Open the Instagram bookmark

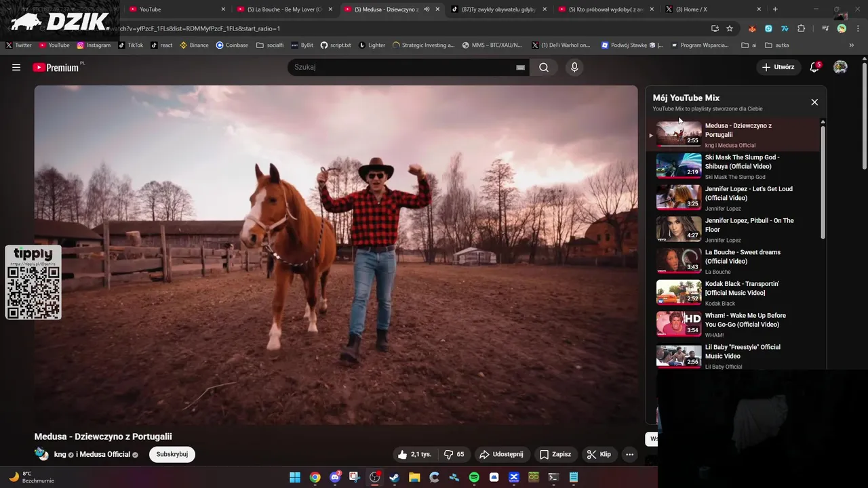[x=94, y=45]
